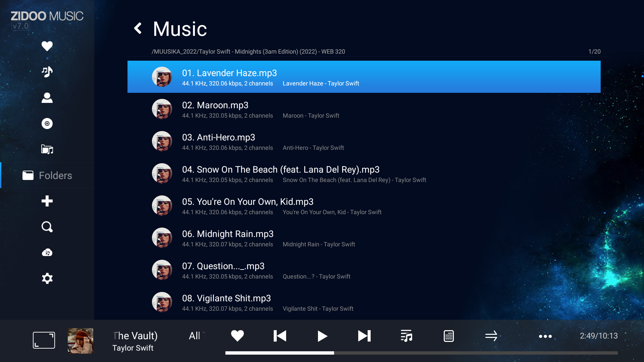Open more options three dots

(x=545, y=336)
